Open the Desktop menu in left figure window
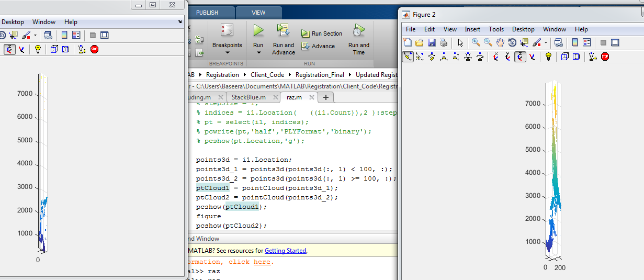Image resolution: width=644 pixels, height=280 pixels. pos(13,22)
